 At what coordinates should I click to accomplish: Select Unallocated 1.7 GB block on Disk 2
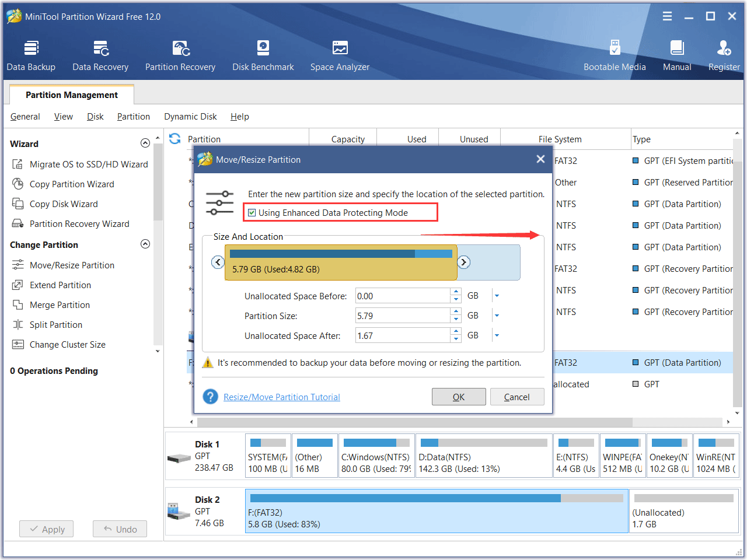point(684,511)
